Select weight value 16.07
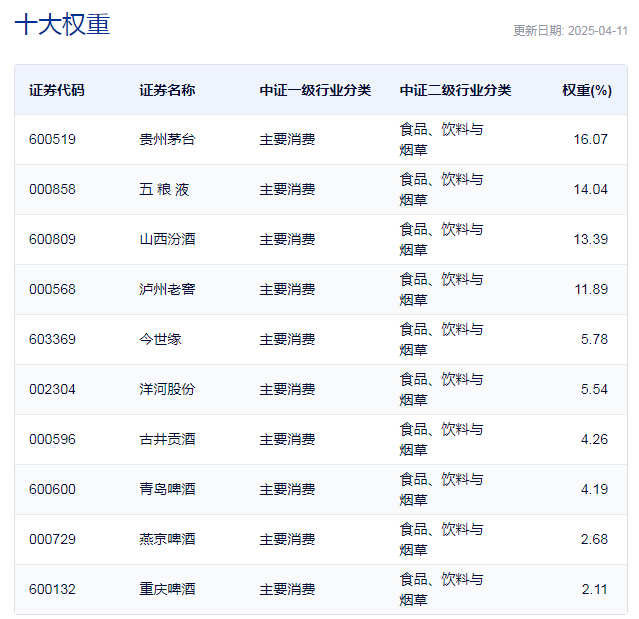The image size is (639, 619). coord(591,139)
